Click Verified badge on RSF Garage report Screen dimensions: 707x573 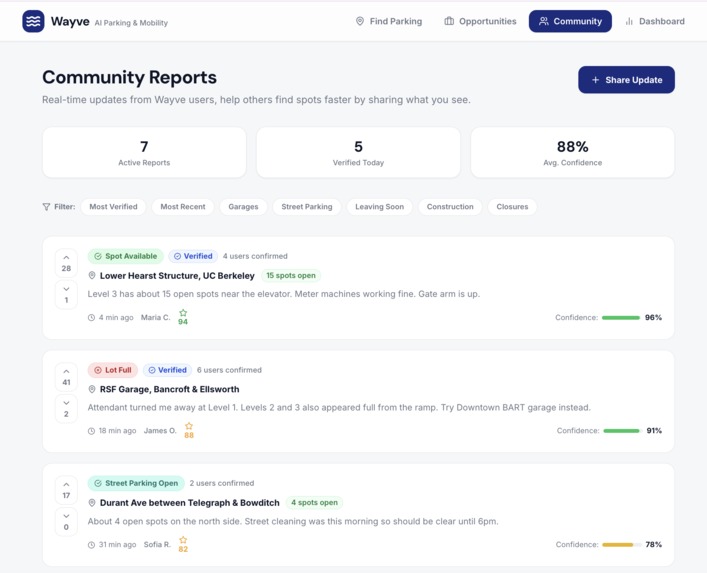[167, 370]
